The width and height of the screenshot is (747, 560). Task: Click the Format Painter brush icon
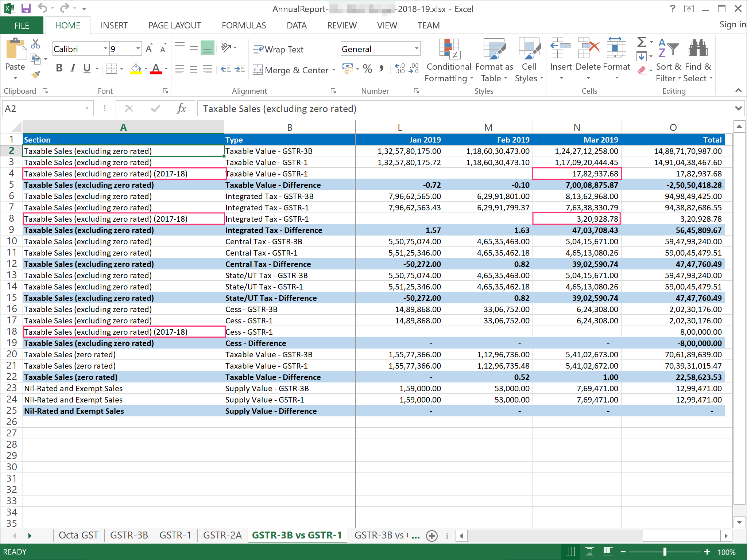pos(36,74)
